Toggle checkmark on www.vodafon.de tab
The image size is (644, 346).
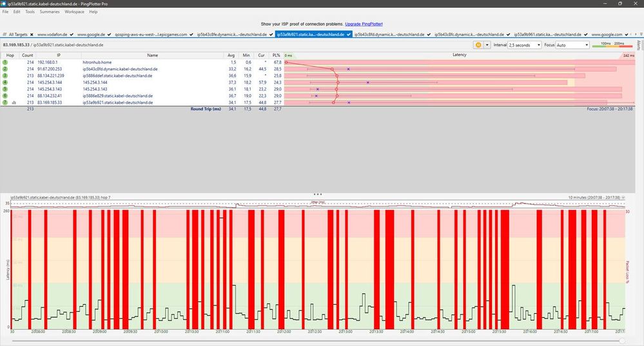point(71,34)
